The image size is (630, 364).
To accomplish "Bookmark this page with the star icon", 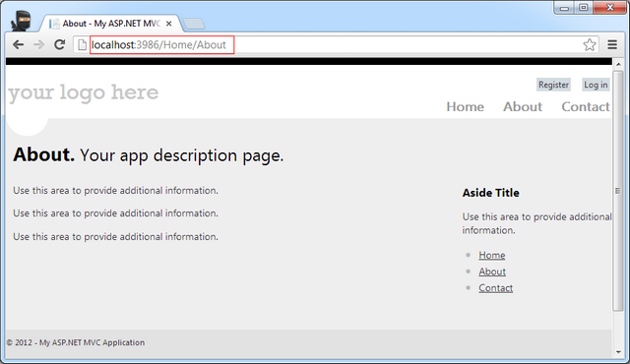I will click(590, 44).
